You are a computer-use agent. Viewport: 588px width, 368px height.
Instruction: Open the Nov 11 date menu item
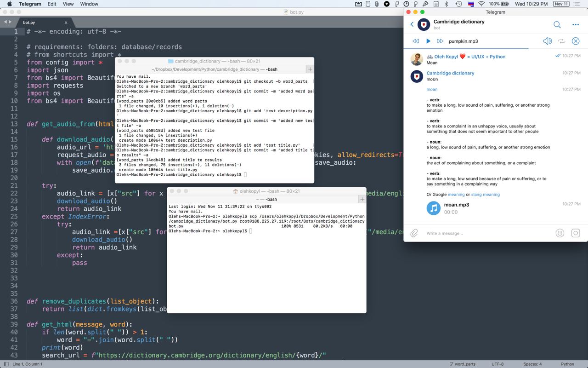[561, 4]
